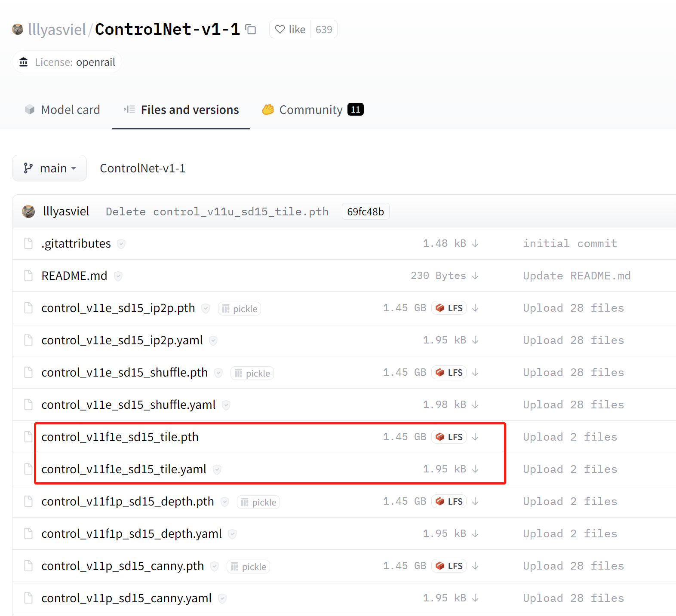
Task: Open the LFS badge for control_v11f1e_sd15_tile.pth
Action: pyautogui.click(x=449, y=437)
